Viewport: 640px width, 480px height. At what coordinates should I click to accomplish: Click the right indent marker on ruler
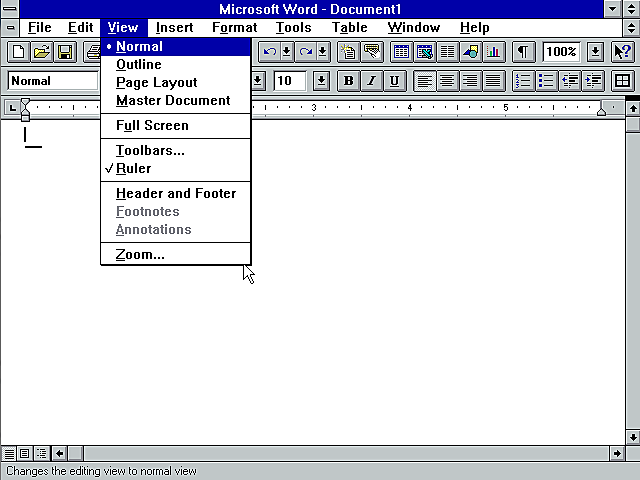[x=601, y=112]
